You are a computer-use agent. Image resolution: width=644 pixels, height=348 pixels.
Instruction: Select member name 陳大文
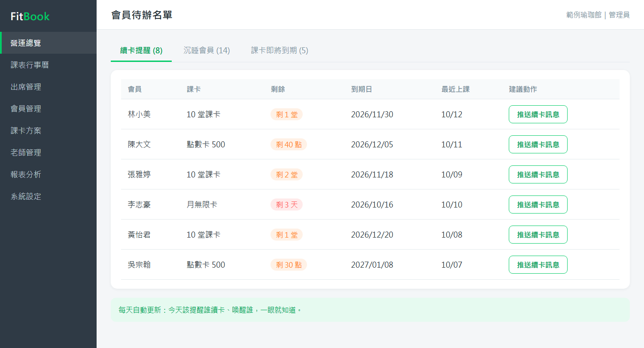click(x=139, y=144)
